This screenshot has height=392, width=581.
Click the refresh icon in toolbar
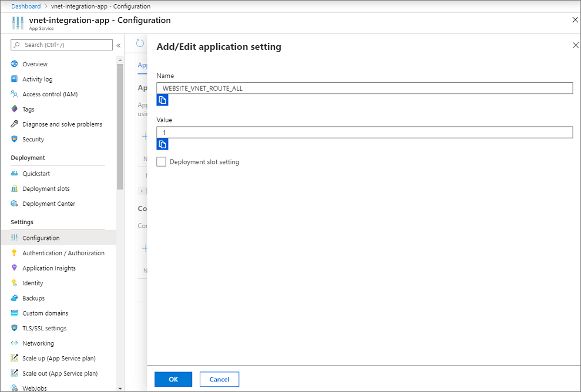point(140,43)
